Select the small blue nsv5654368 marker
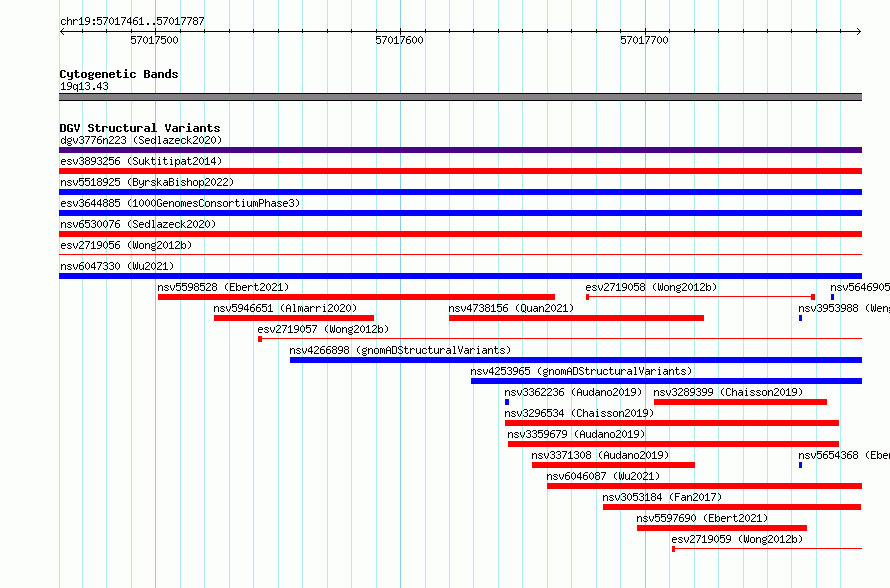 point(800,465)
